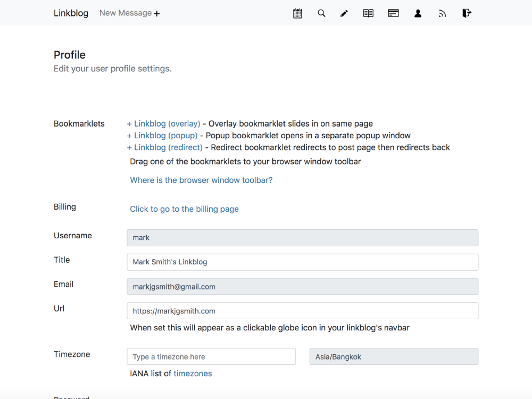Click the Url input field
The image size is (532, 399).
(303, 311)
